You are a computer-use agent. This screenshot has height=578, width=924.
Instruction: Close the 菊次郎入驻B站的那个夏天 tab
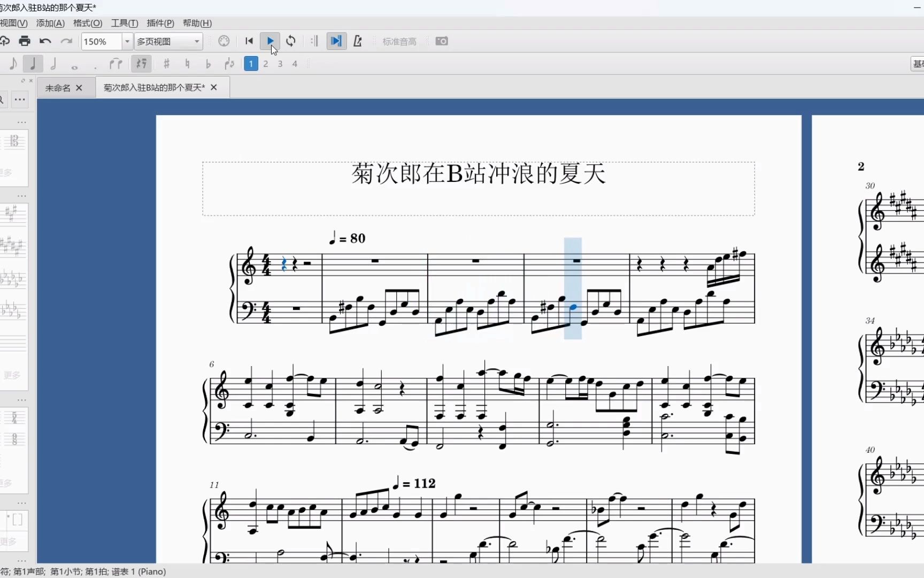tap(214, 87)
